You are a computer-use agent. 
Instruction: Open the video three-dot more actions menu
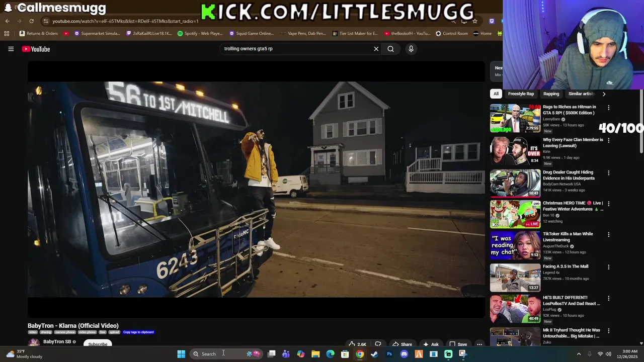click(479, 344)
